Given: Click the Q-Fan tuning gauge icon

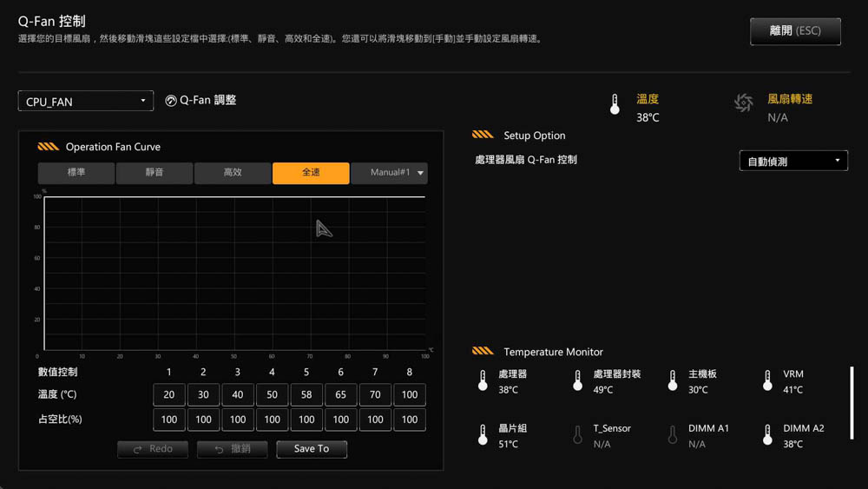Looking at the screenshot, I should (x=171, y=101).
